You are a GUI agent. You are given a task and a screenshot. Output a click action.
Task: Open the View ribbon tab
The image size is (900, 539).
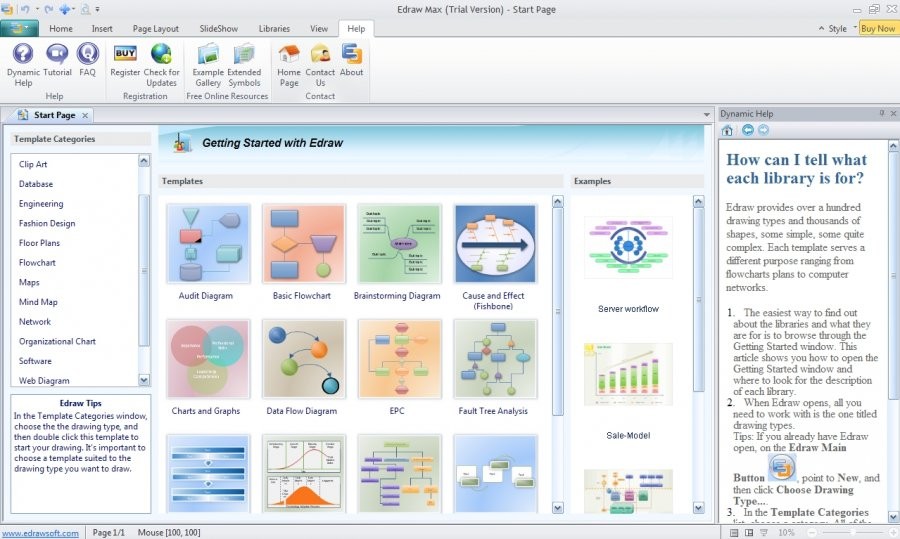click(x=319, y=29)
